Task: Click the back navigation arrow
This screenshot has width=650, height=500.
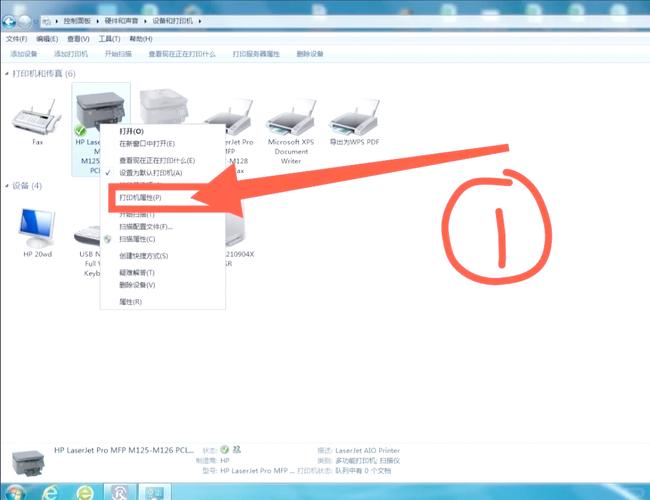Action: tap(10, 20)
